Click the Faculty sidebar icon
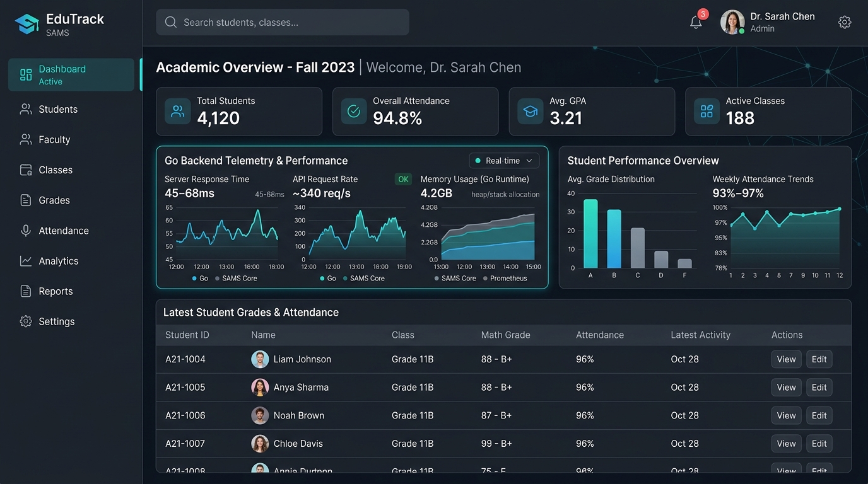Image resolution: width=868 pixels, height=484 pixels. click(x=26, y=139)
